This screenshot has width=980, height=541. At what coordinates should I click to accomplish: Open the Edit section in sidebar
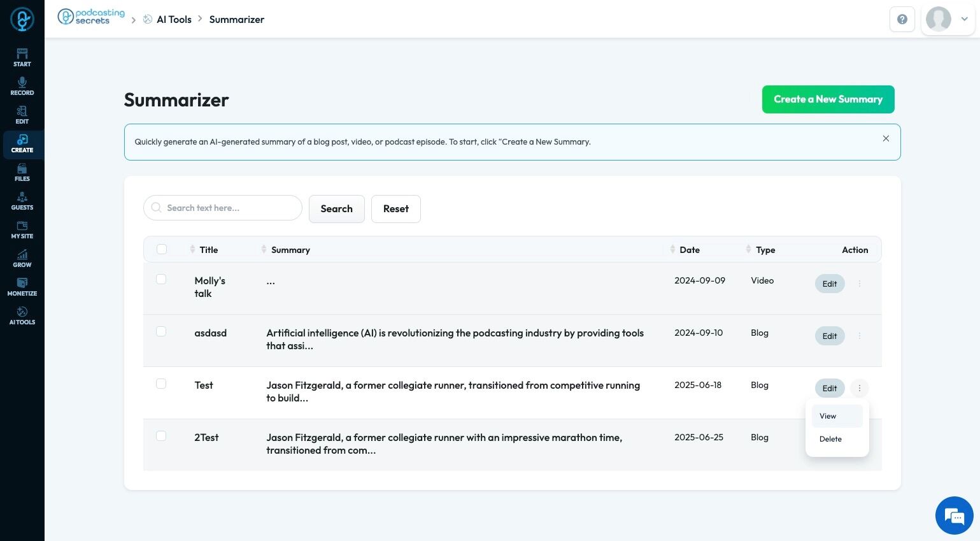tap(22, 115)
